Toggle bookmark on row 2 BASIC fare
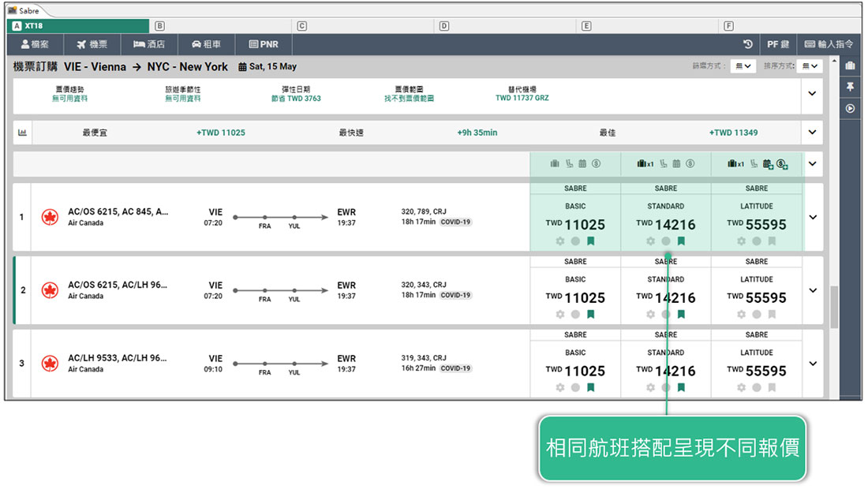The image size is (868, 489). (x=591, y=314)
